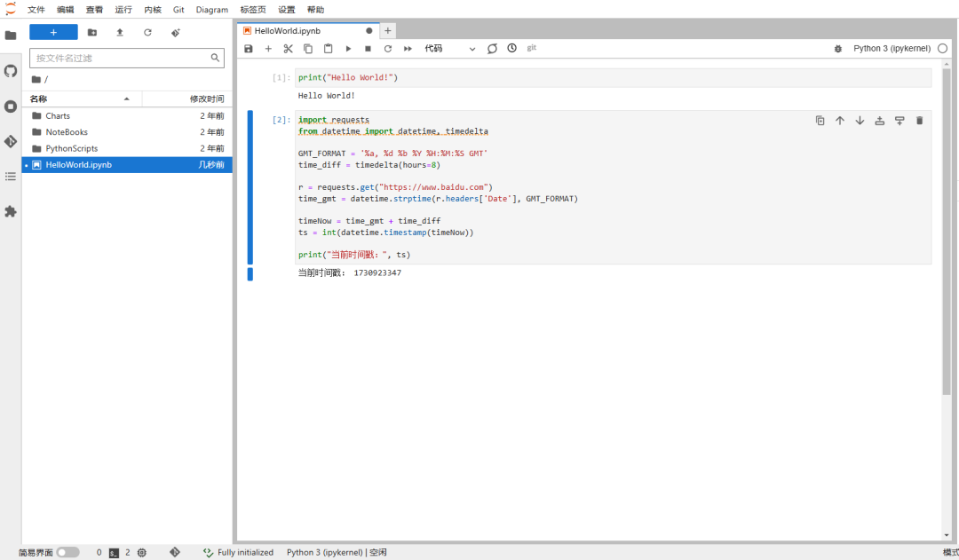Open the 帮助 menu
Viewport: 959px width, 560px height.
pos(315,10)
